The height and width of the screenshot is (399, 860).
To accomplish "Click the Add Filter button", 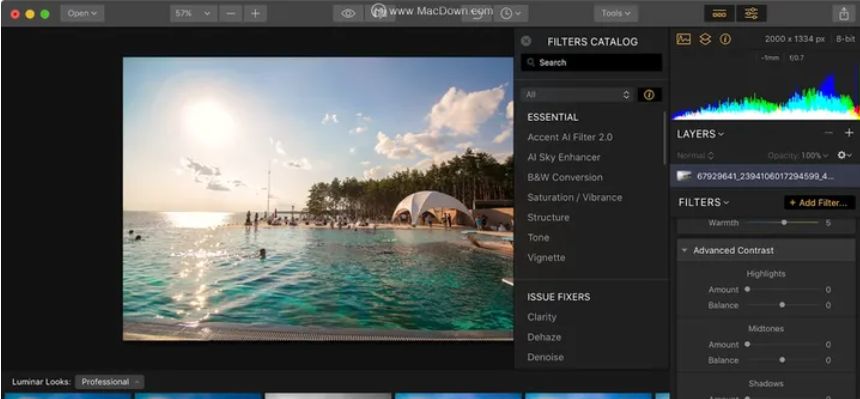I will click(819, 203).
